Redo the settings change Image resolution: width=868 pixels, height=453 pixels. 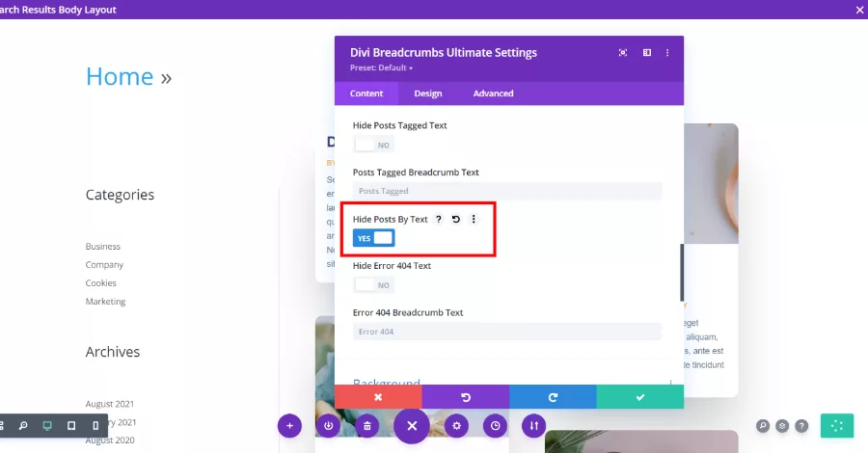pyautogui.click(x=553, y=397)
